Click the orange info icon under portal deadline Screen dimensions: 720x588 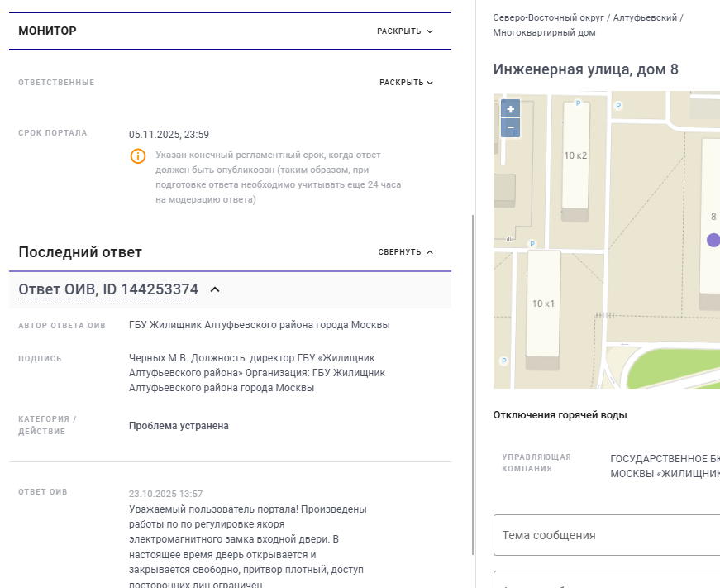(x=137, y=156)
